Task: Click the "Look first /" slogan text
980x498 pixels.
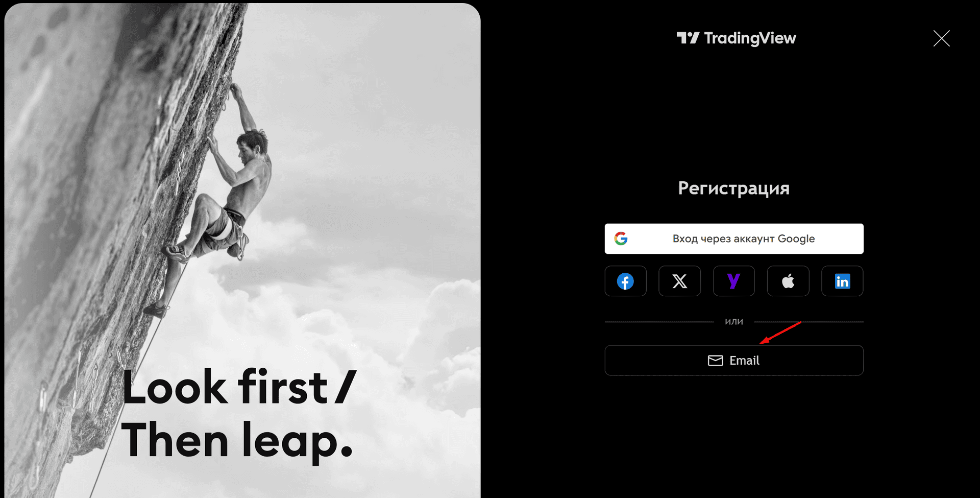Action: pos(239,387)
